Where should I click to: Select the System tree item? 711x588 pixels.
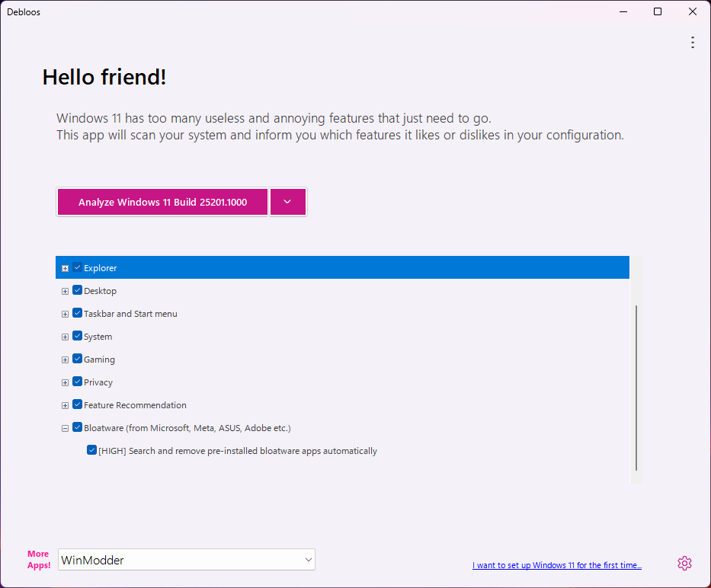click(98, 337)
